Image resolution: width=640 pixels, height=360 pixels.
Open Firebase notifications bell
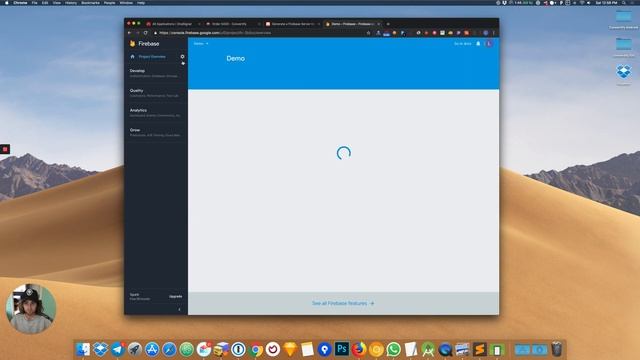point(478,44)
